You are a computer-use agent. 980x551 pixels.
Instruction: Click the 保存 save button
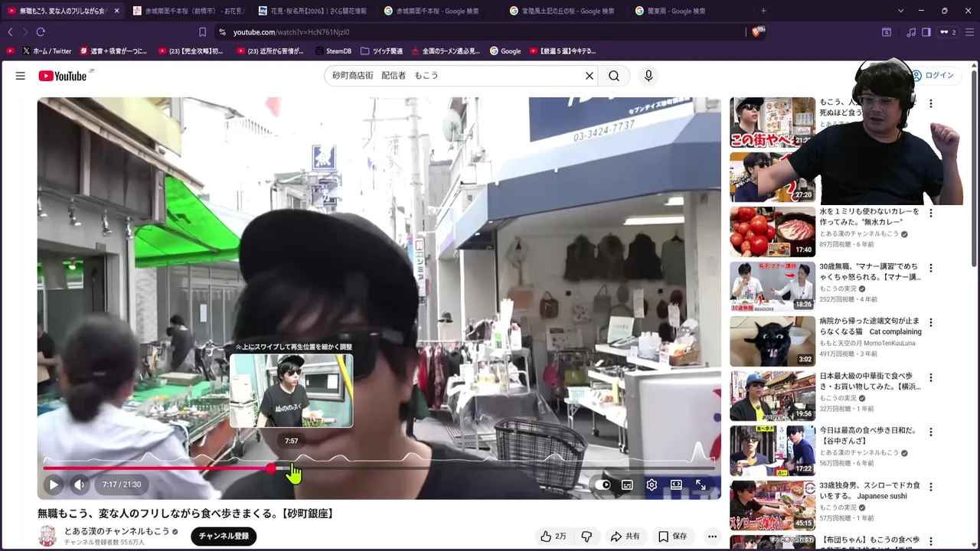pos(673,536)
